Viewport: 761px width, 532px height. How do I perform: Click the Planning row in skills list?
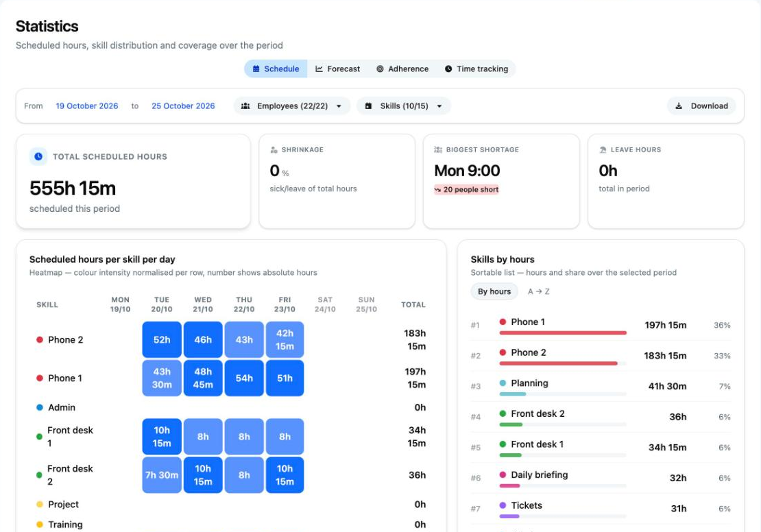click(x=601, y=387)
